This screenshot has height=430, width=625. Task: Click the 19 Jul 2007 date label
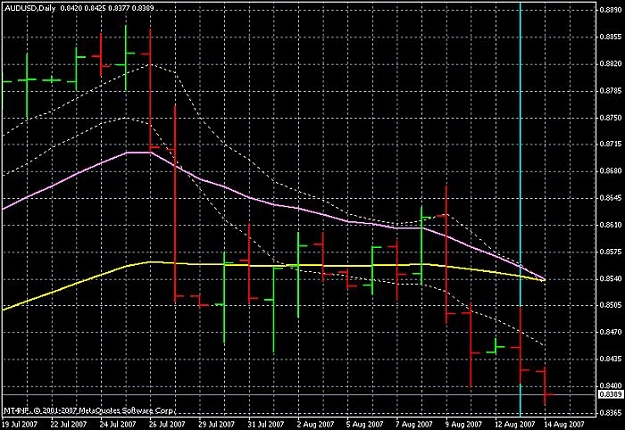tap(20, 424)
